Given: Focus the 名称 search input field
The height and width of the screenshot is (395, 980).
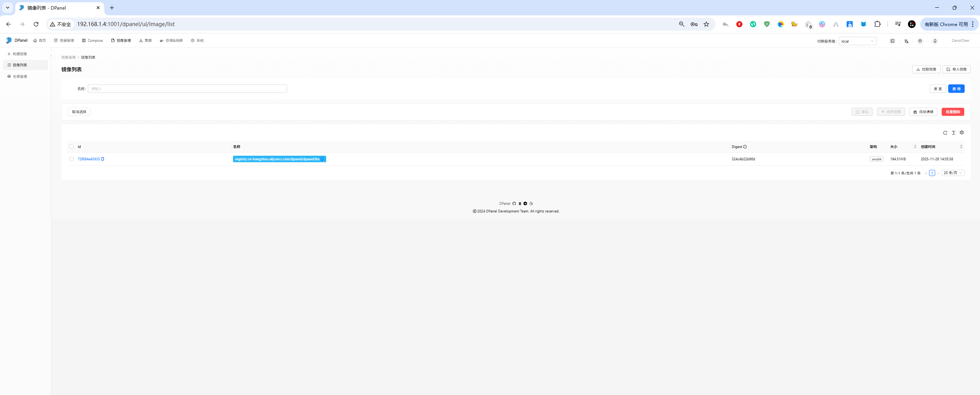Looking at the screenshot, I should [187, 89].
